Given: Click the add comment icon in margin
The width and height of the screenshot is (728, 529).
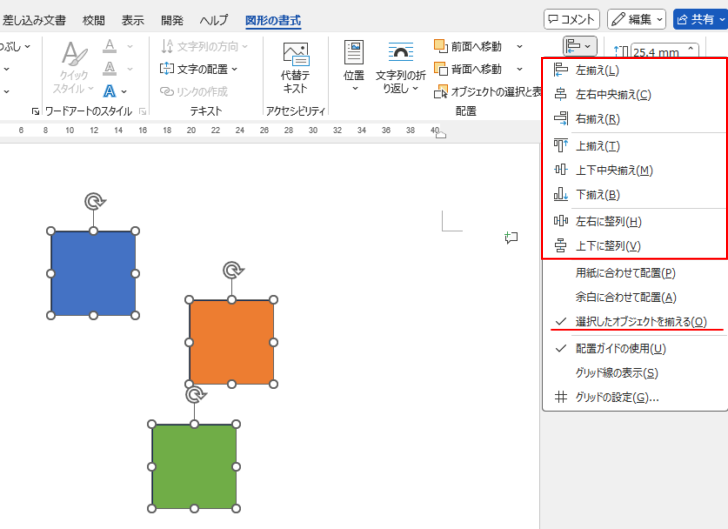Looking at the screenshot, I should coord(511,238).
